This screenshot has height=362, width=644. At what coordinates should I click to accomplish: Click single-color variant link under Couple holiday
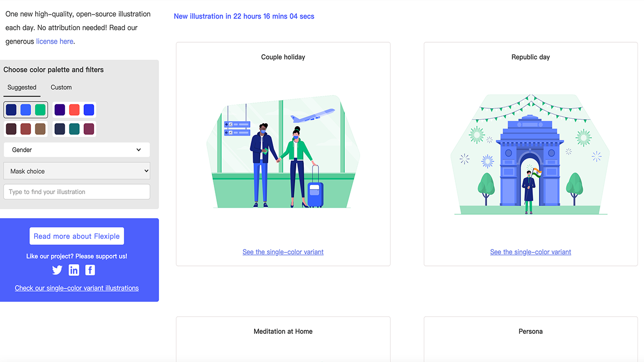(x=283, y=252)
